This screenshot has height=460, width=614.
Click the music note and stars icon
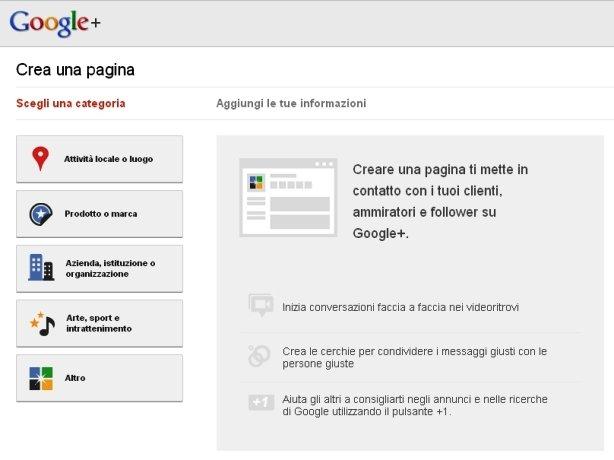43,324
